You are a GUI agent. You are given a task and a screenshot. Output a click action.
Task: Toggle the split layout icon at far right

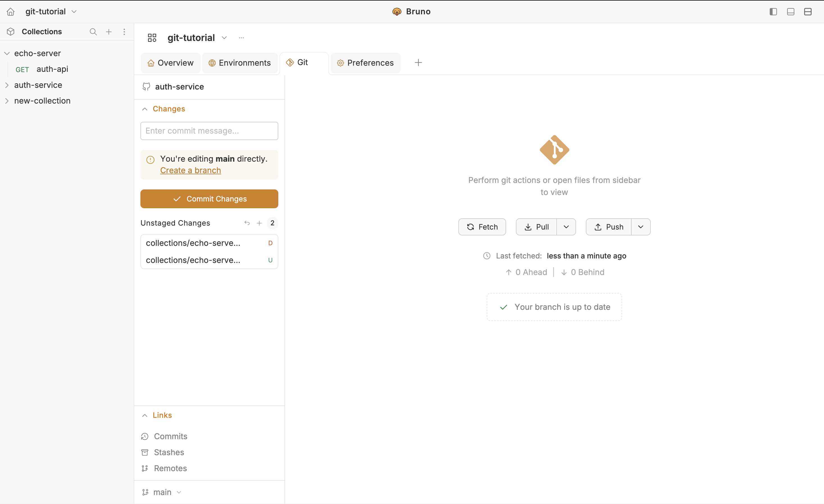(808, 12)
